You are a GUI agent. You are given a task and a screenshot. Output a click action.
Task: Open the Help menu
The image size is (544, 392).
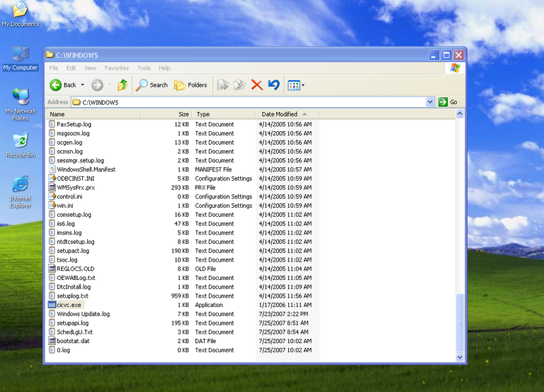pos(165,68)
